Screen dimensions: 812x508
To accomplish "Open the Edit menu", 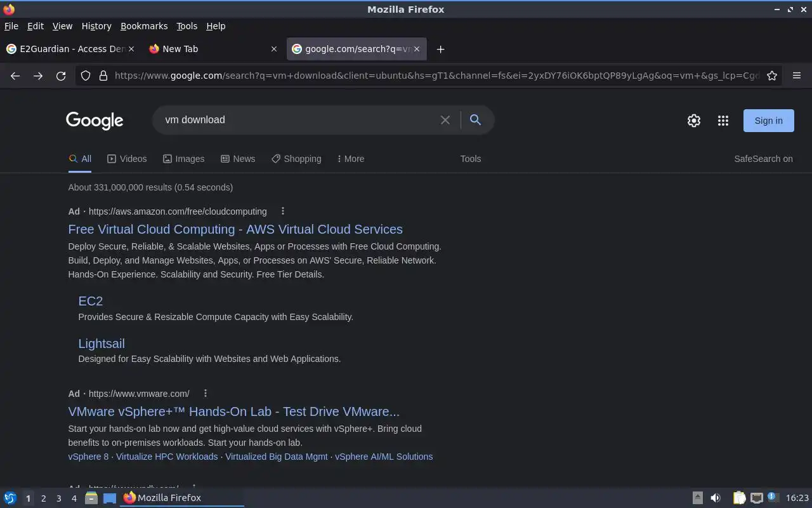I will (x=36, y=26).
